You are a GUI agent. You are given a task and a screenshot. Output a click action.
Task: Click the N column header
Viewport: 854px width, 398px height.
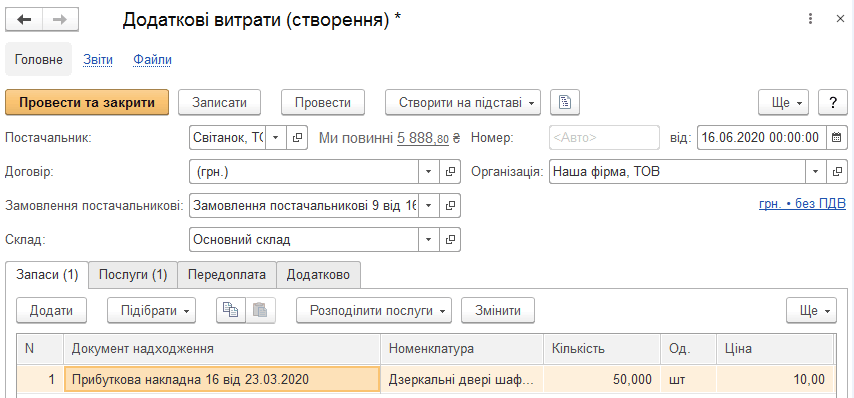coord(40,349)
